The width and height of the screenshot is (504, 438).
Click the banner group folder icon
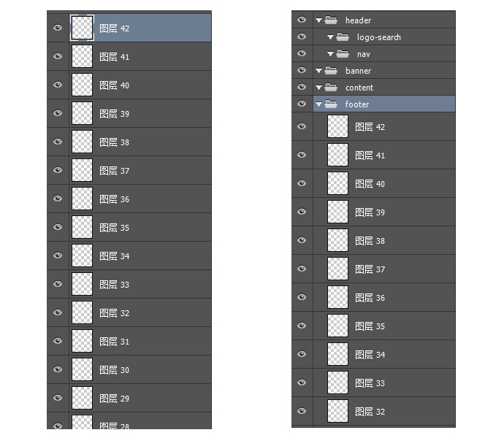click(x=331, y=71)
